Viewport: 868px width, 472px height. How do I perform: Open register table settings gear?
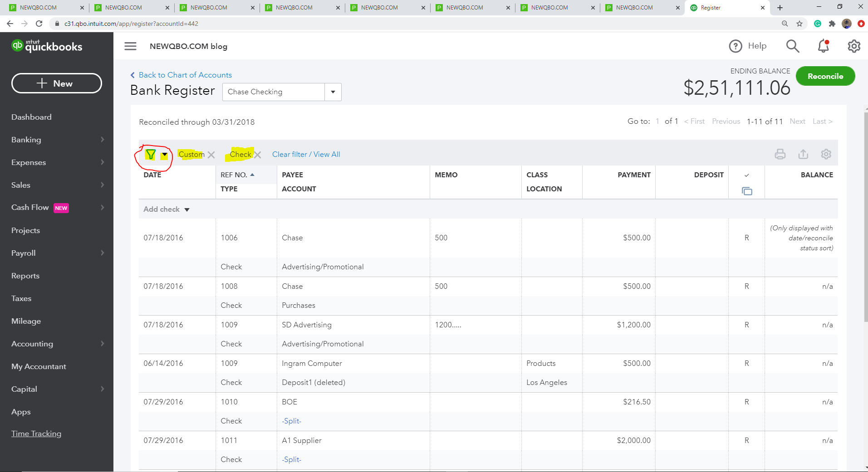[826, 154]
